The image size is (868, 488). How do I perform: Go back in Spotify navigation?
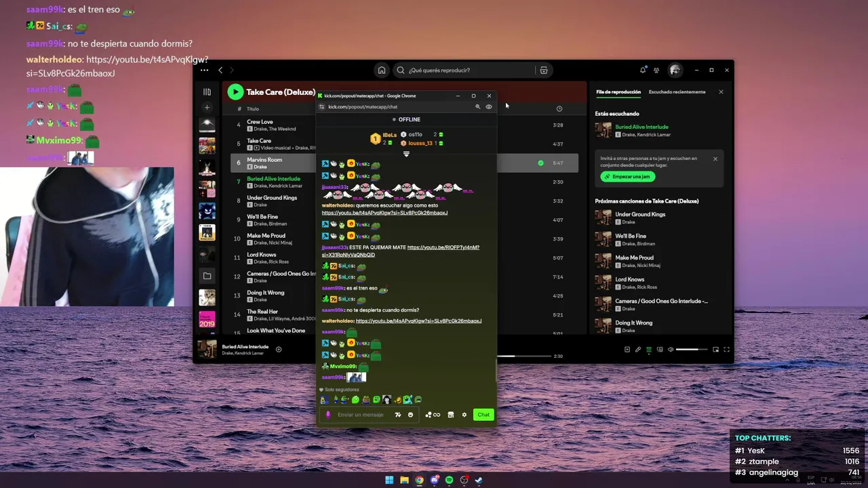coord(220,70)
